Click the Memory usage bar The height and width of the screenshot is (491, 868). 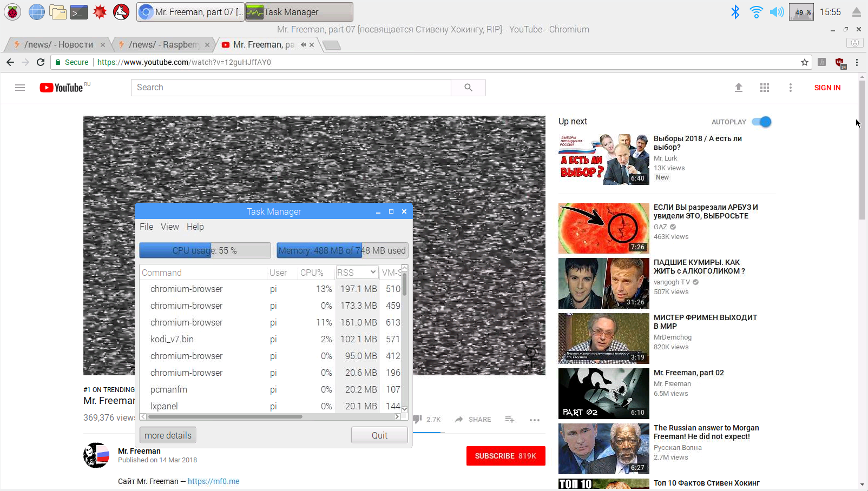[x=342, y=250]
